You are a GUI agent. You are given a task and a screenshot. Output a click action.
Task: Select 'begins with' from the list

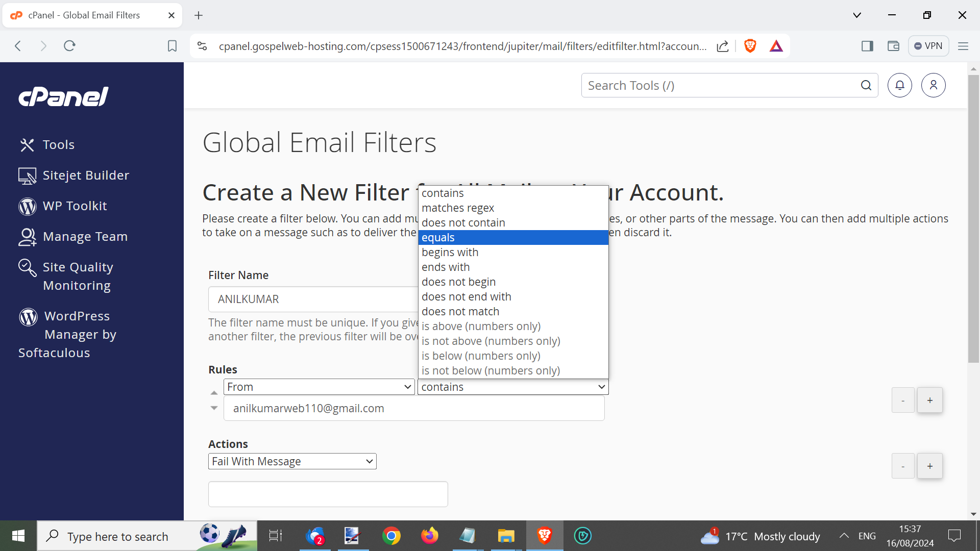click(450, 252)
